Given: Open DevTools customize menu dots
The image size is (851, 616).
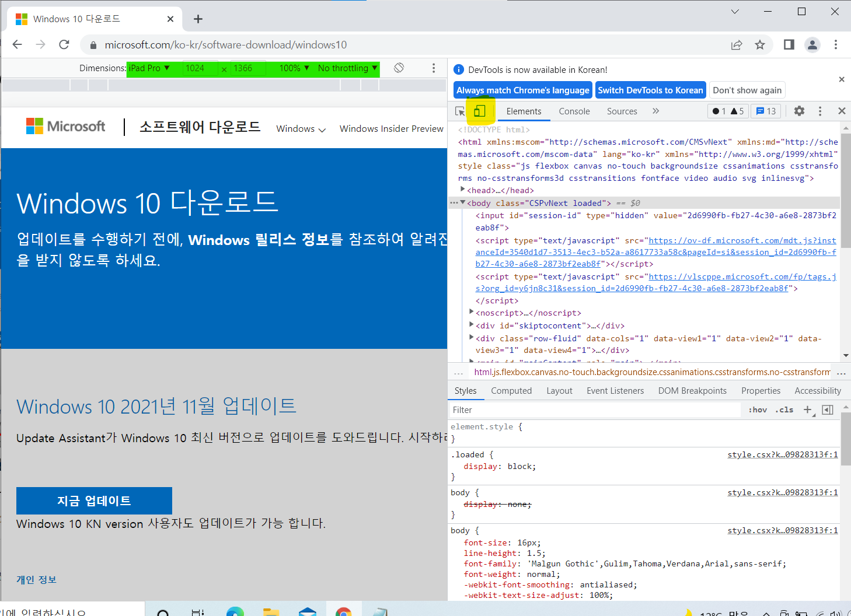Looking at the screenshot, I should [x=820, y=111].
